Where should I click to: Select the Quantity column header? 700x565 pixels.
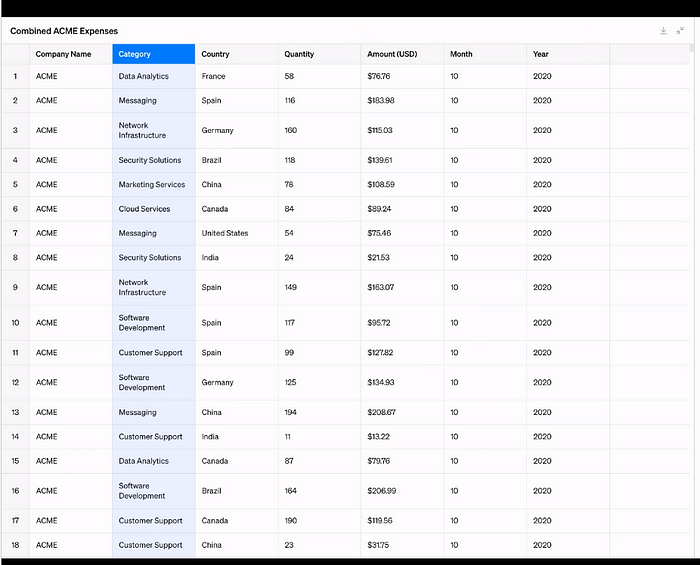coord(320,54)
